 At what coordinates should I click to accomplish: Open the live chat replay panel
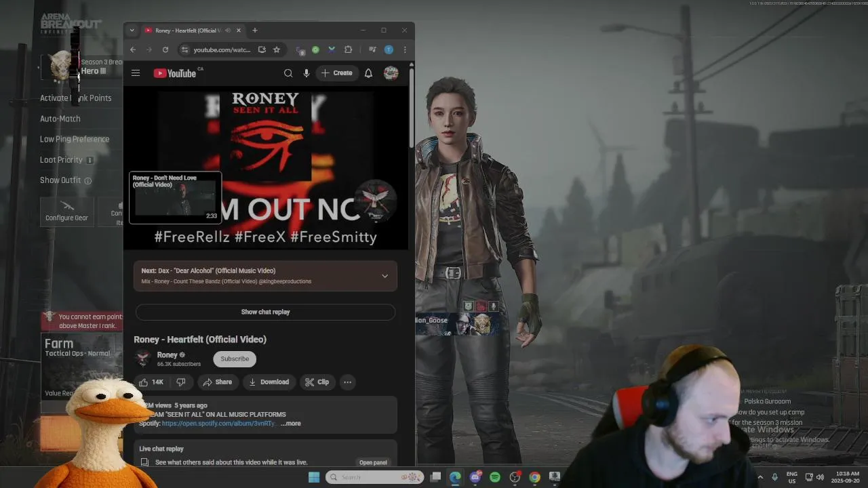(x=373, y=462)
